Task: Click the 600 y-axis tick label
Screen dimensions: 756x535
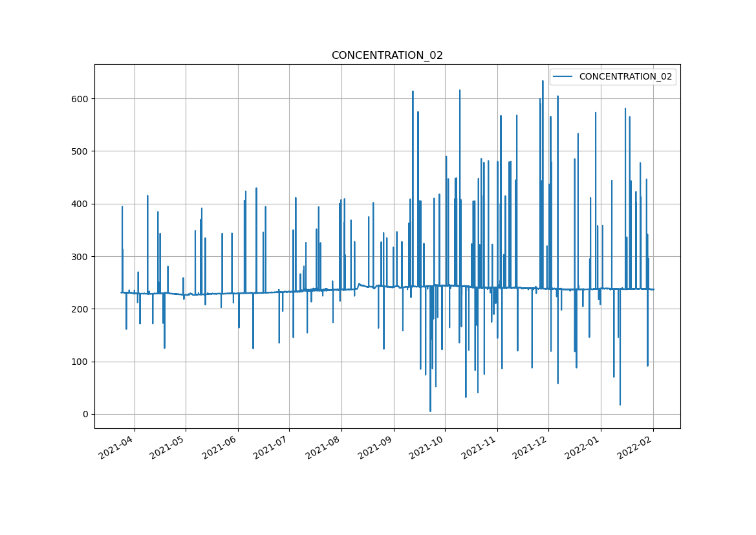Action: [x=80, y=99]
